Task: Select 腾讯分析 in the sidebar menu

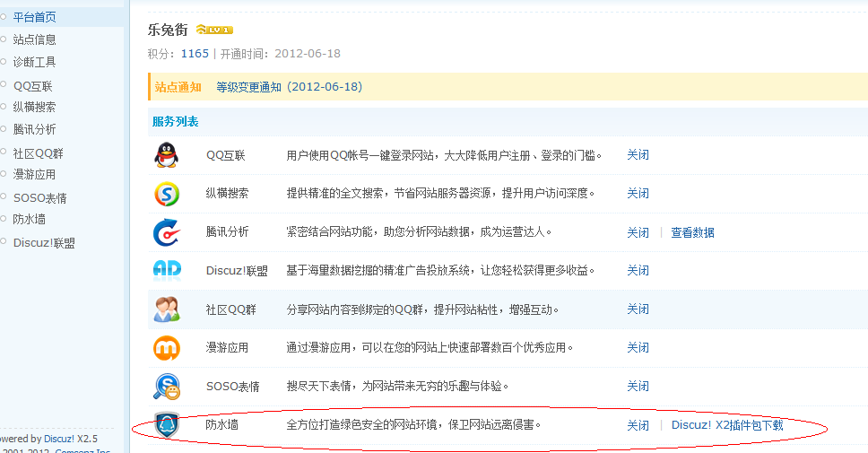Action: point(34,129)
